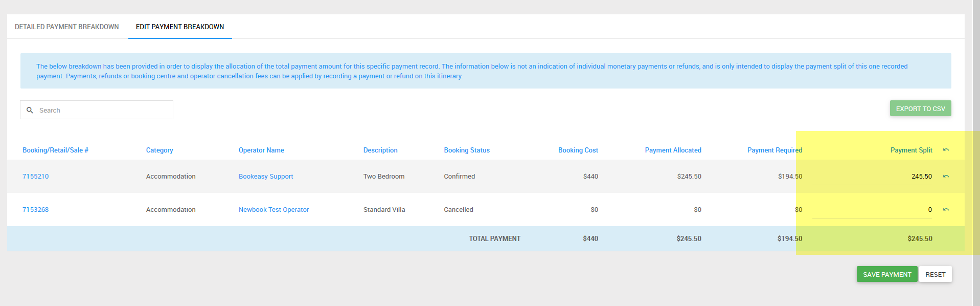Sort by Payment Allocated column header
The width and height of the screenshot is (980, 306).
(x=673, y=150)
